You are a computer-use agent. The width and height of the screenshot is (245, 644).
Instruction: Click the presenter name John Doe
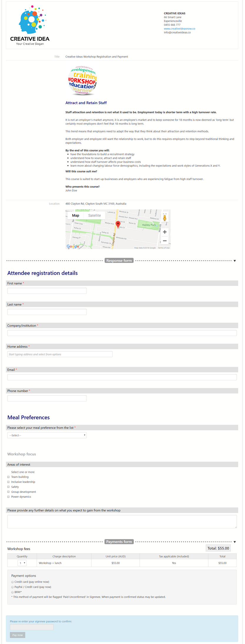coord(71,190)
